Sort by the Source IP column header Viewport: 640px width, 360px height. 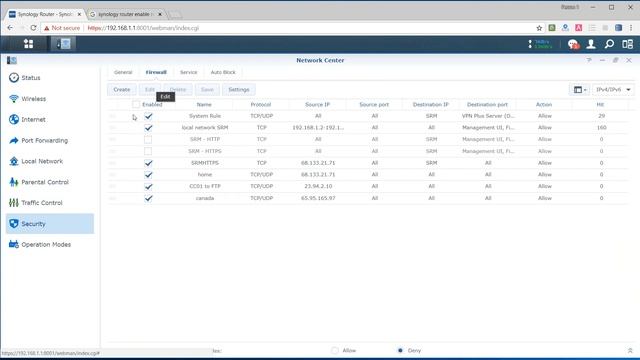(317, 104)
